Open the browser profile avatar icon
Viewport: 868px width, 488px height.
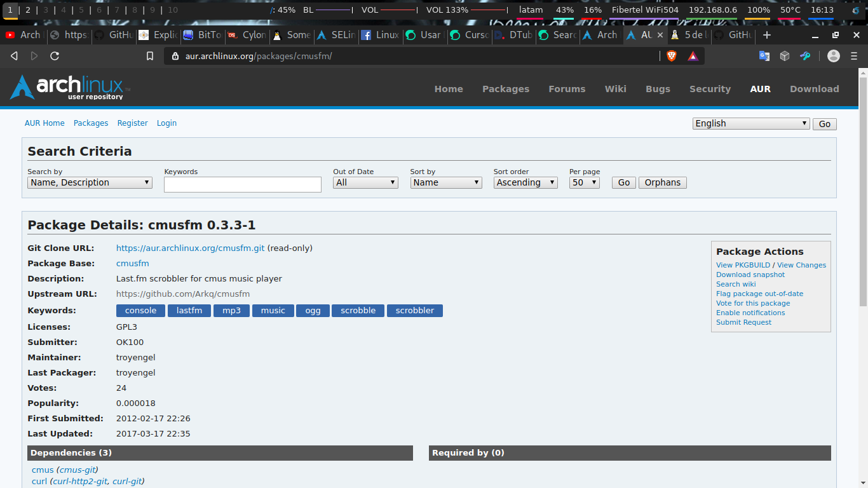coord(834,56)
